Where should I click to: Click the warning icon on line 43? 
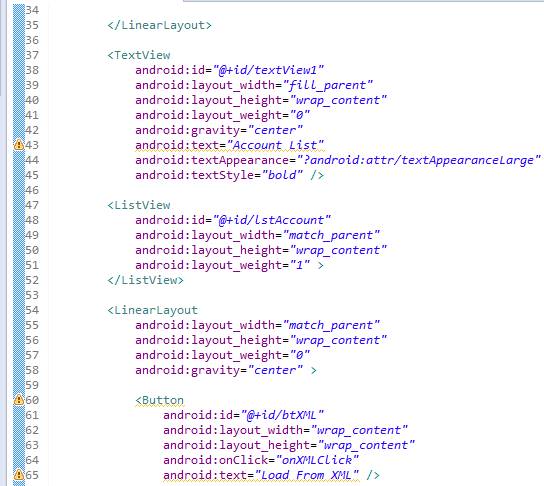click(x=19, y=145)
